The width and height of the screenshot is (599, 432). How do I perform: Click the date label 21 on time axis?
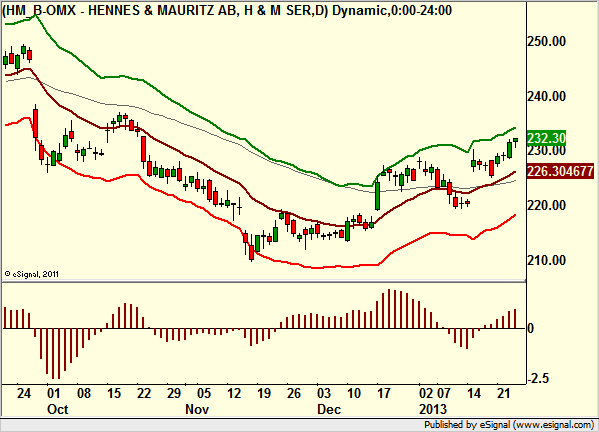503,393
